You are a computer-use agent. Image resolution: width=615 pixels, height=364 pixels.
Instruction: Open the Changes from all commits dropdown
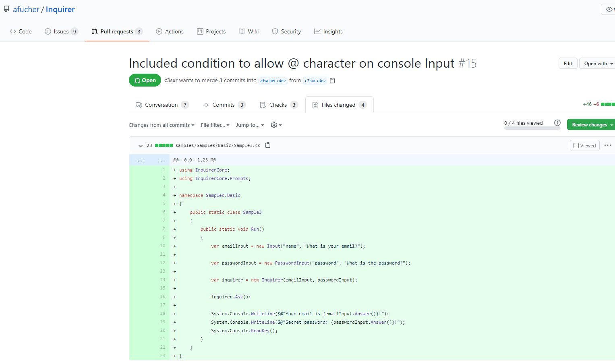click(x=162, y=125)
